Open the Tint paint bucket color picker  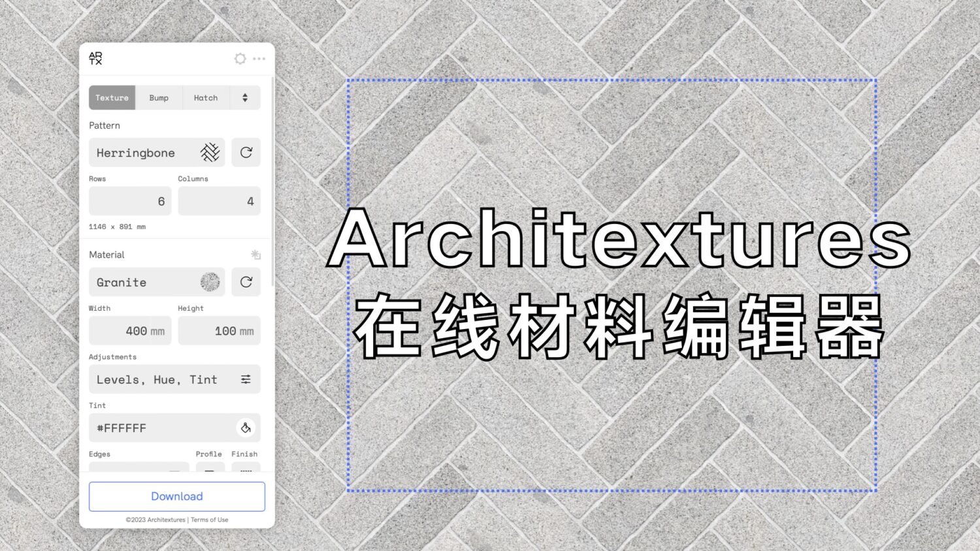pyautogui.click(x=246, y=428)
